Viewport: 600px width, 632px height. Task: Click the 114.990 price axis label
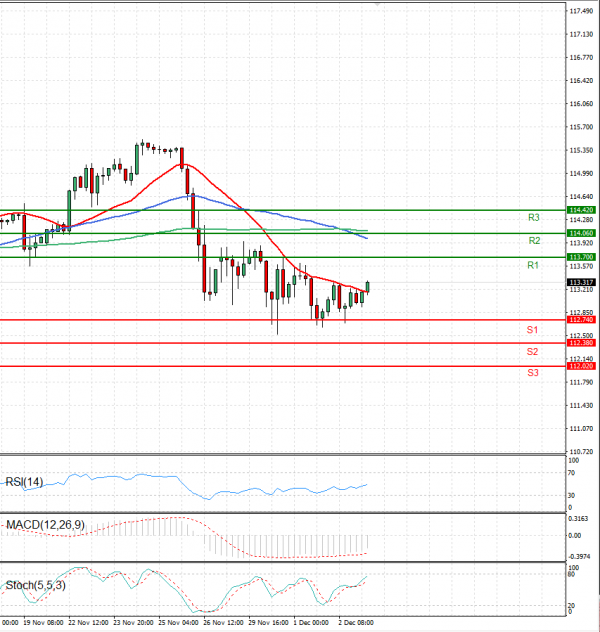(581, 174)
